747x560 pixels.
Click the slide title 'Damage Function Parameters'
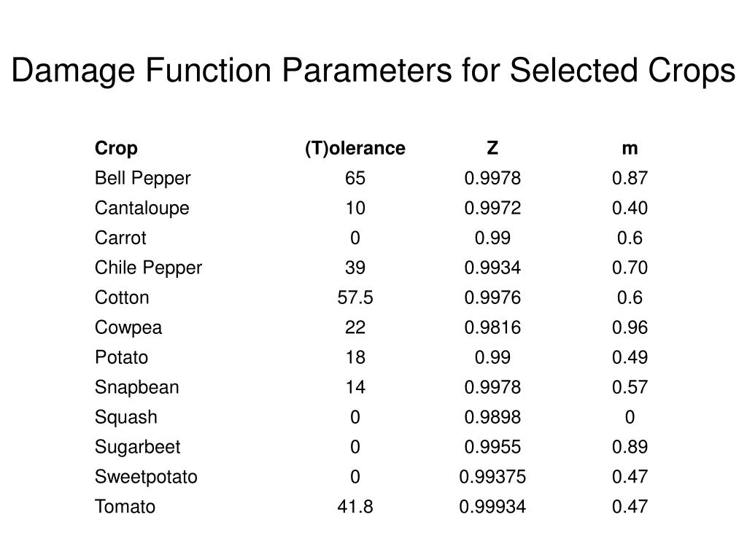(x=231, y=71)
